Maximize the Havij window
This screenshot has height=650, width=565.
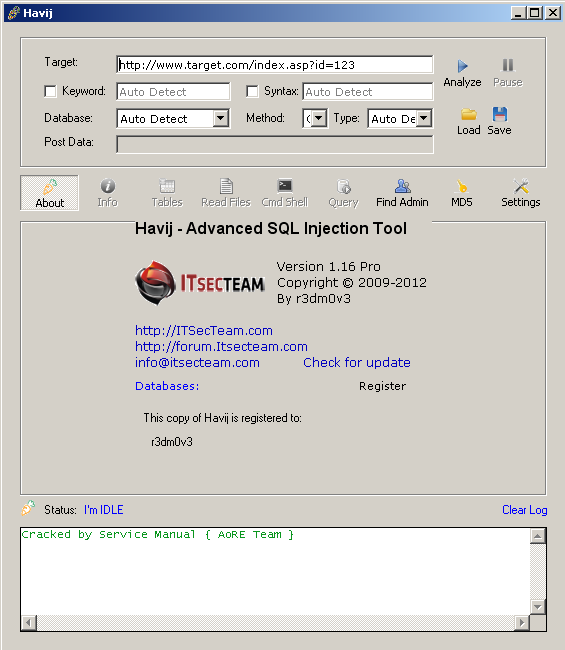[535, 13]
